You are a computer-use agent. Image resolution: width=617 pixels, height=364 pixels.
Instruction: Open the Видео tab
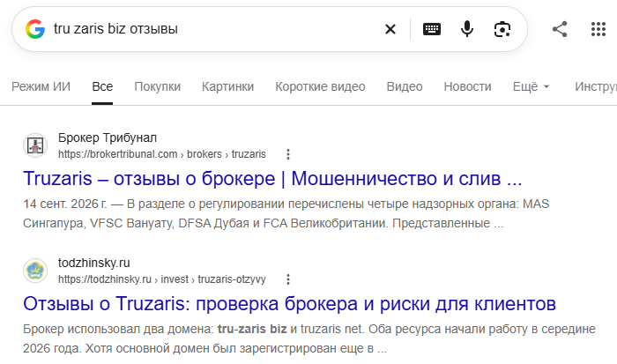pos(405,86)
